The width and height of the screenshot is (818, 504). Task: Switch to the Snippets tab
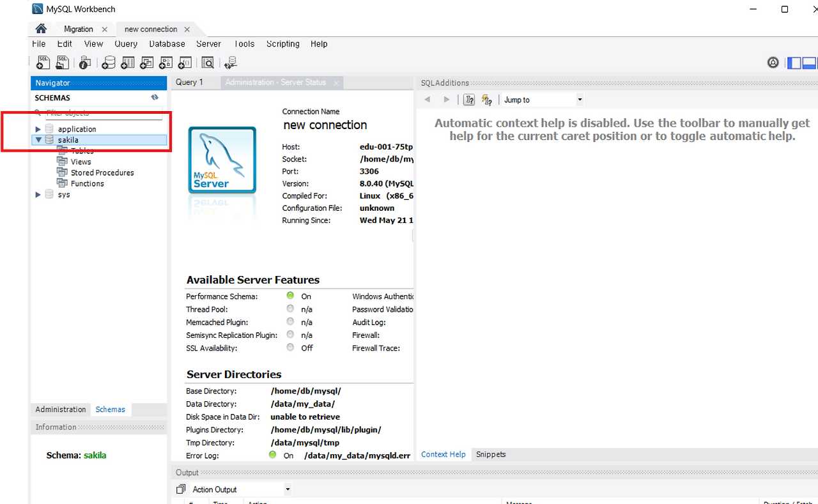tap(491, 455)
